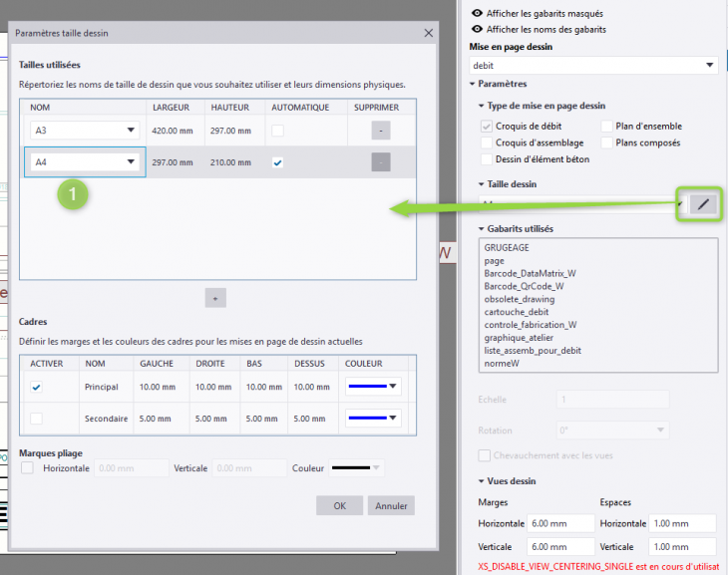Image resolution: width=728 pixels, height=575 pixels.
Task: Click the Espaces Verticale 1.00 mm field
Action: pos(682,547)
